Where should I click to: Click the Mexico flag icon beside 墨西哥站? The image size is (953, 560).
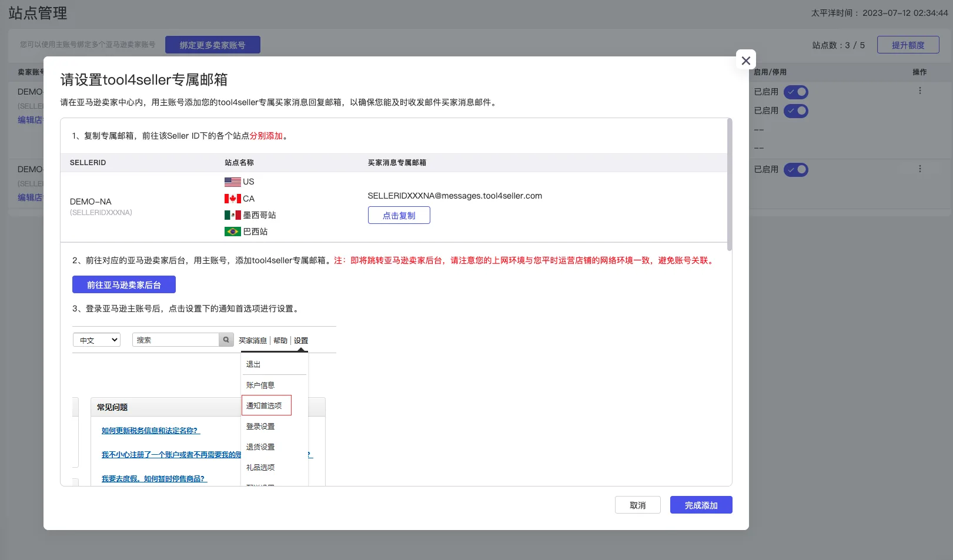point(233,215)
